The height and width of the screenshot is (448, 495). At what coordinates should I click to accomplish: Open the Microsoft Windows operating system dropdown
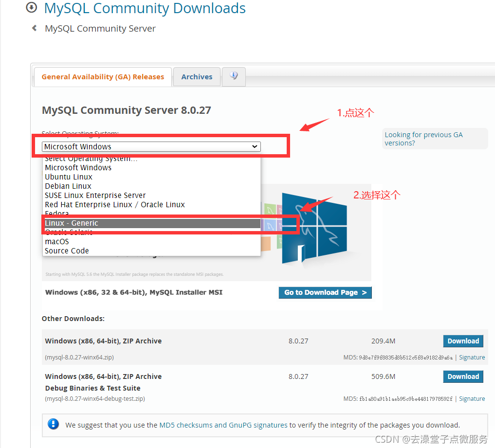[151, 146]
